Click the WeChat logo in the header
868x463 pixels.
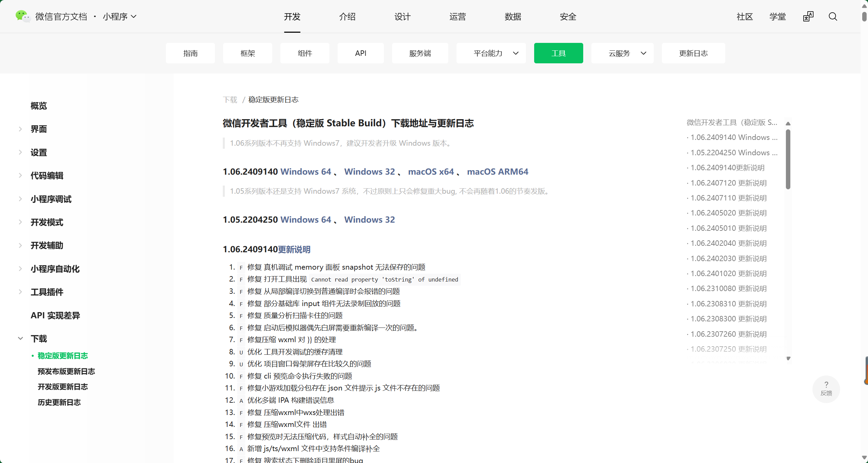tap(22, 16)
